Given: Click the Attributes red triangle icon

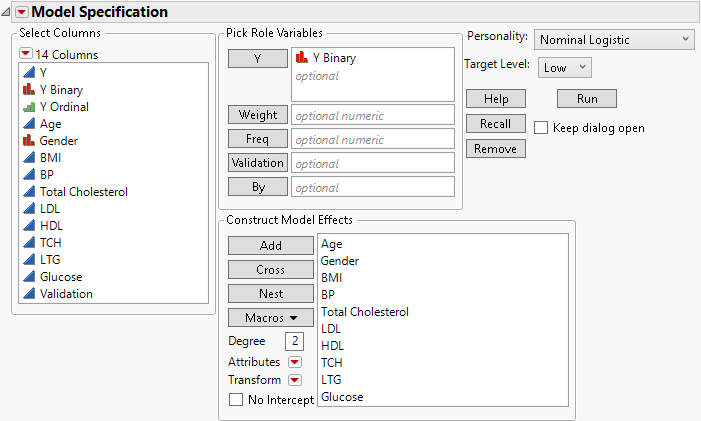Looking at the screenshot, I should pos(294,362).
